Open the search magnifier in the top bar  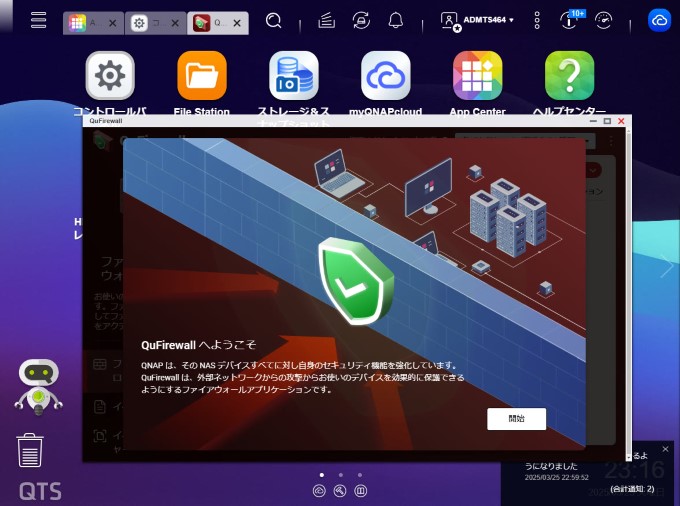(x=273, y=20)
